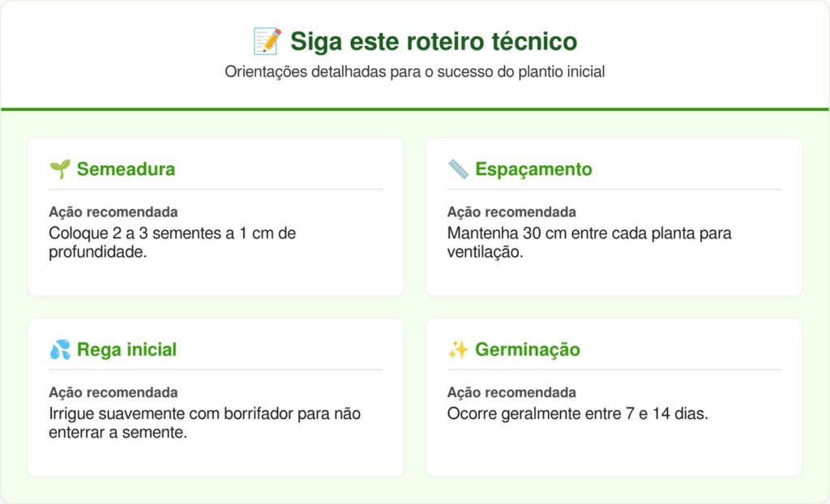The height and width of the screenshot is (504, 830).
Task: Click the Germinação heading text
Action: (527, 350)
